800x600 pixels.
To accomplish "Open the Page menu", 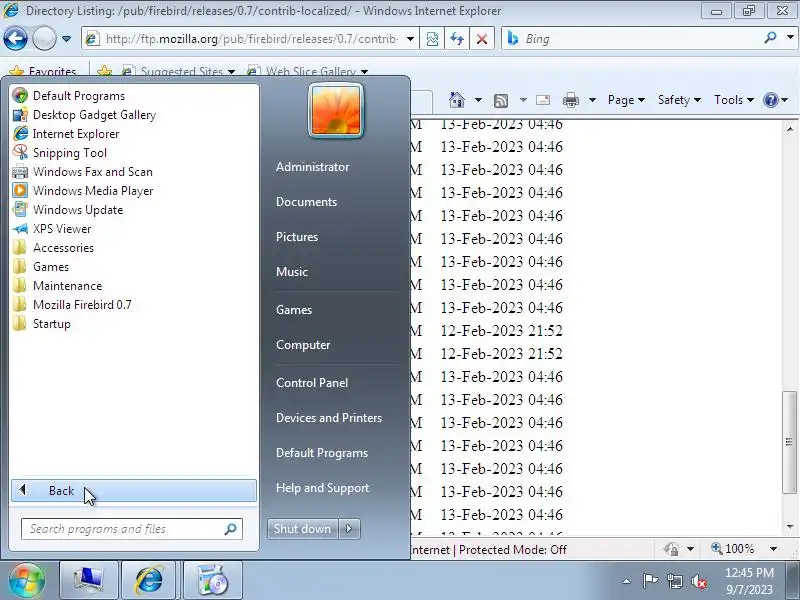I will [626, 100].
